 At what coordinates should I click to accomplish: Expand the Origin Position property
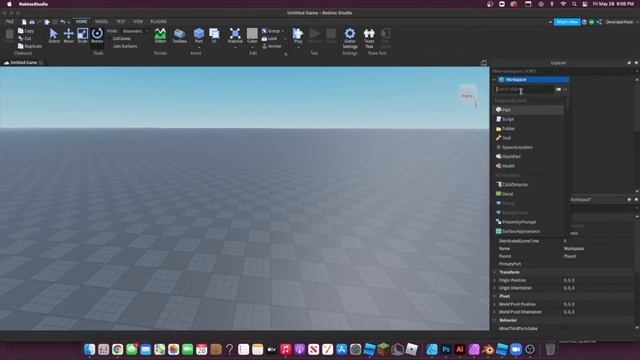pyautogui.click(x=495, y=280)
